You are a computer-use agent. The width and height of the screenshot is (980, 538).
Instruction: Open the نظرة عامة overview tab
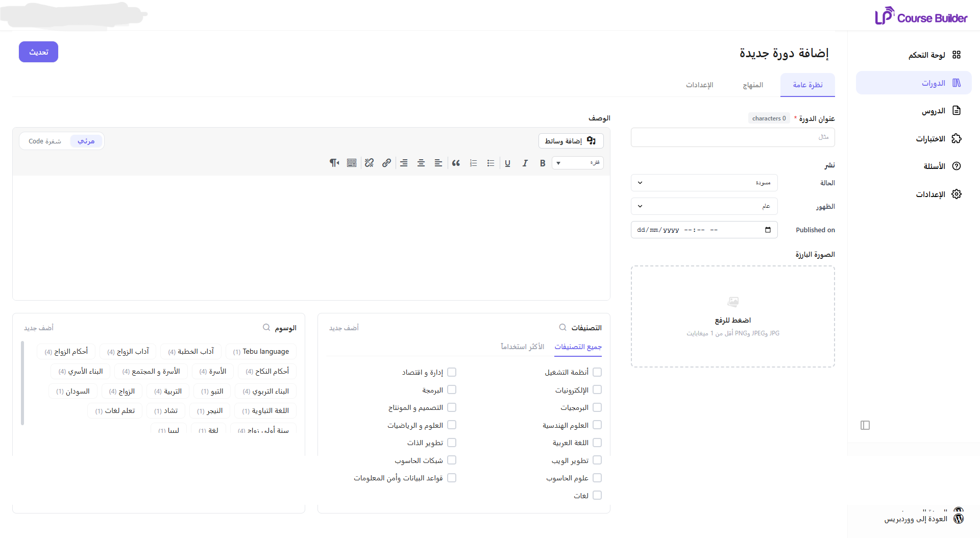(x=807, y=85)
